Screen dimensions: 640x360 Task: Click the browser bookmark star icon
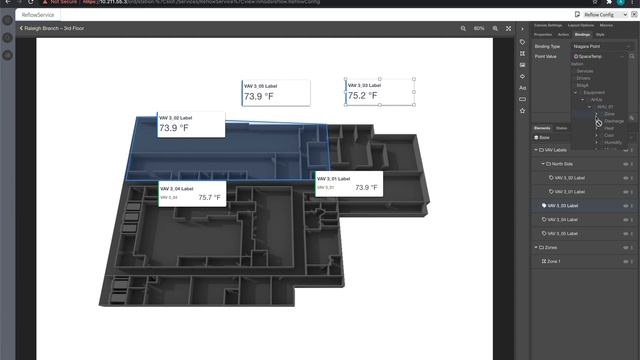(x=595, y=2)
